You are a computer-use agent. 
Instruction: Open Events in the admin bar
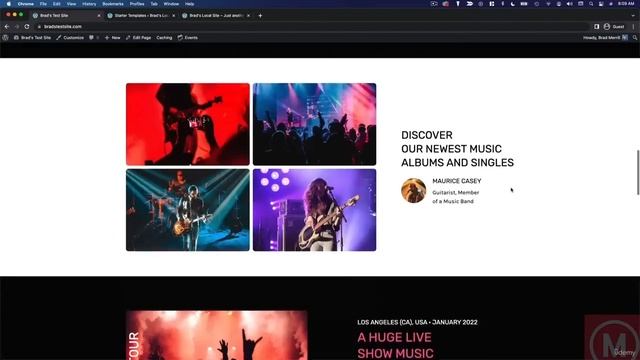pyautogui.click(x=188, y=38)
